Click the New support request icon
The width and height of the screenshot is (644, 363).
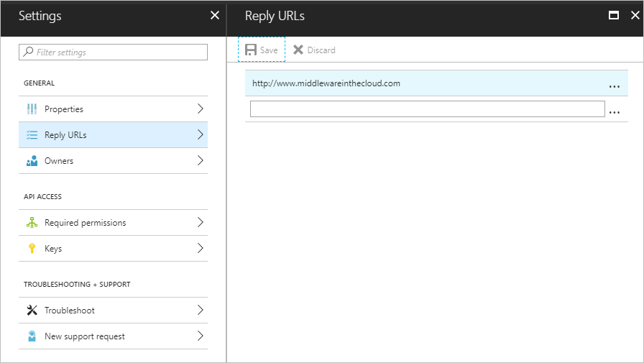32,336
